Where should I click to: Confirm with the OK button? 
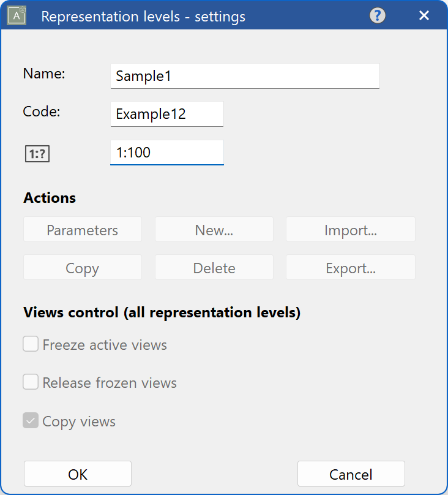tap(78, 474)
